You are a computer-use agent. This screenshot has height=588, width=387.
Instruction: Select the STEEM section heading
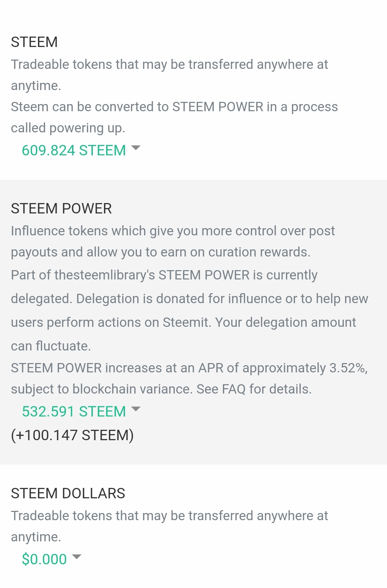click(x=34, y=42)
